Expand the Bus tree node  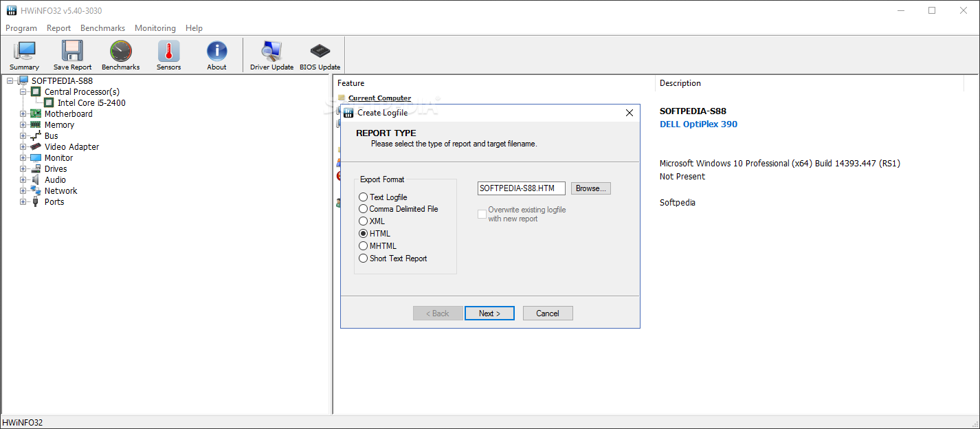(x=23, y=135)
